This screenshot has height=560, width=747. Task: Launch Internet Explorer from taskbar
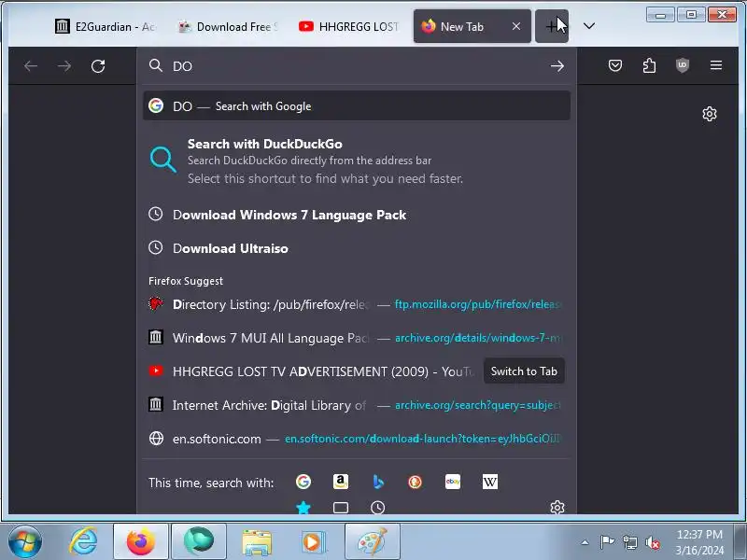[x=83, y=541]
